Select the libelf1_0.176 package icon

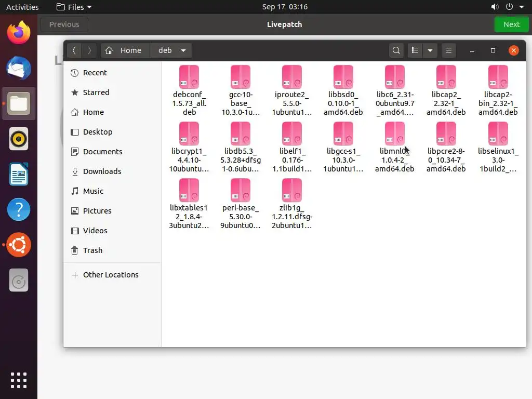[292, 134]
